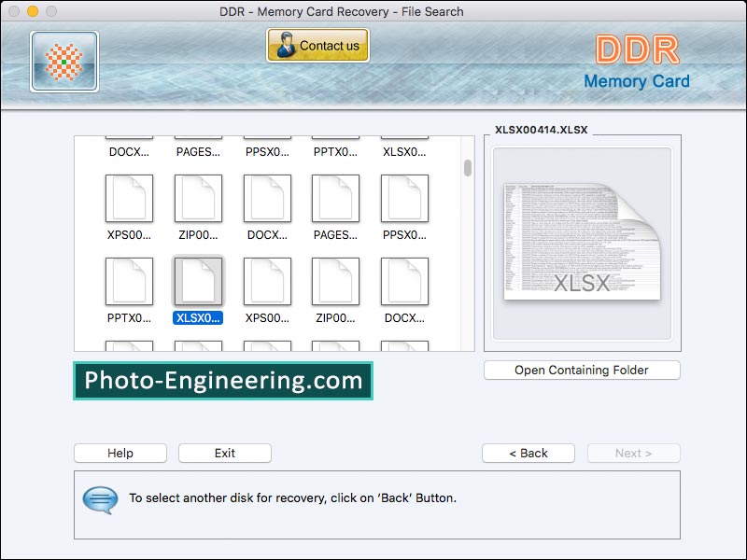The height and width of the screenshot is (560, 747).
Task: Select the PPTX file icon left of selected XLSX
Action: click(x=129, y=282)
